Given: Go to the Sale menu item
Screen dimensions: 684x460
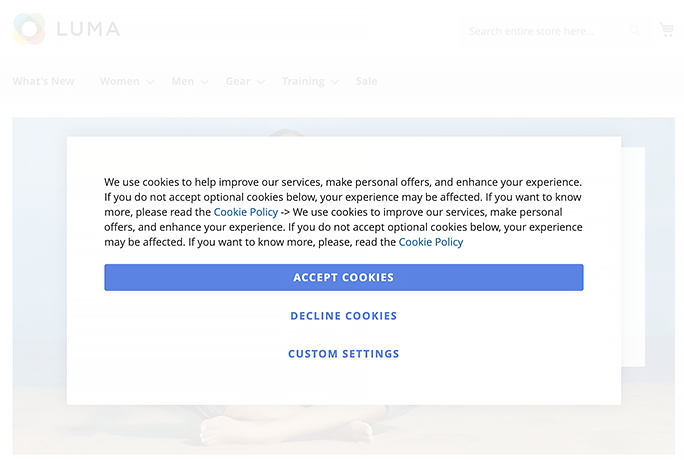Looking at the screenshot, I should pos(367,81).
